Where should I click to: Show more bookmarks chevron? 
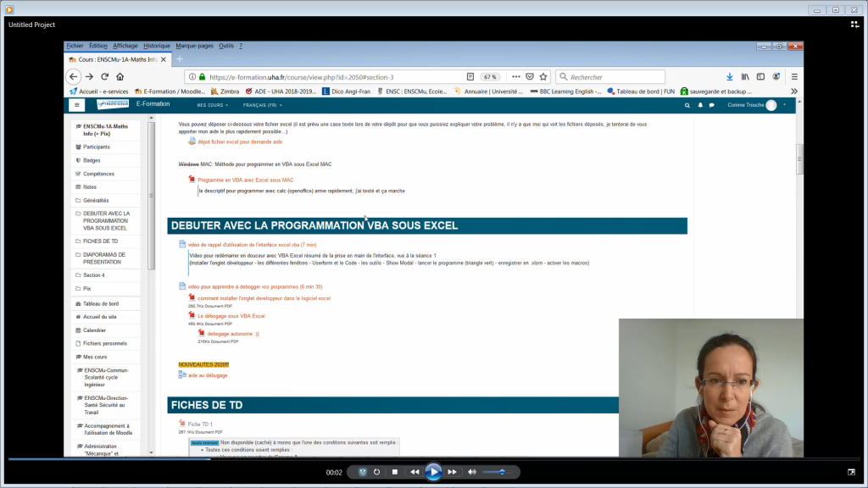pos(794,91)
